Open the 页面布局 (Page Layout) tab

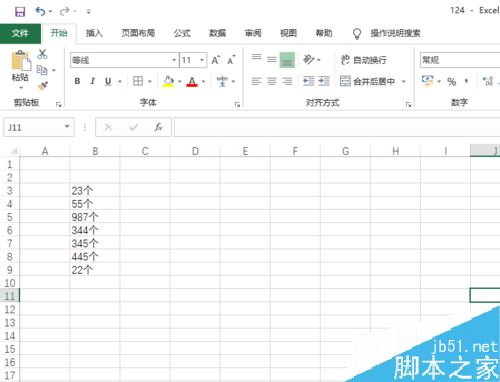138,33
